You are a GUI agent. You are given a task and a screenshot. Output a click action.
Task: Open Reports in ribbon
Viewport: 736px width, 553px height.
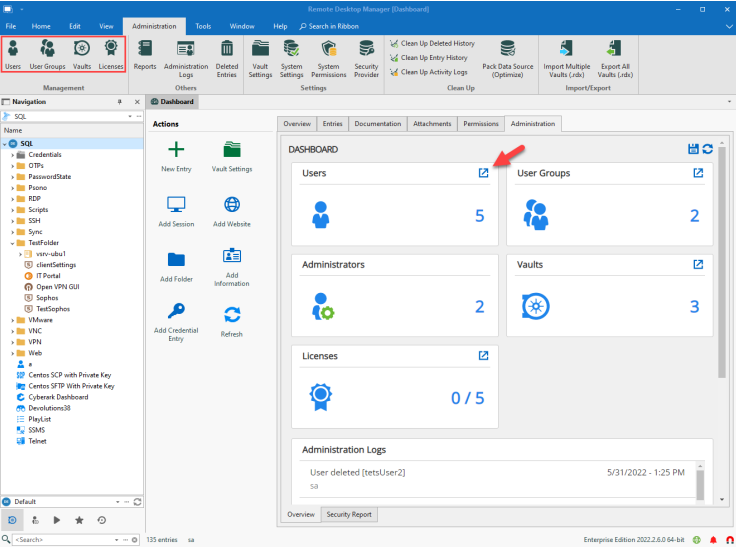point(145,55)
